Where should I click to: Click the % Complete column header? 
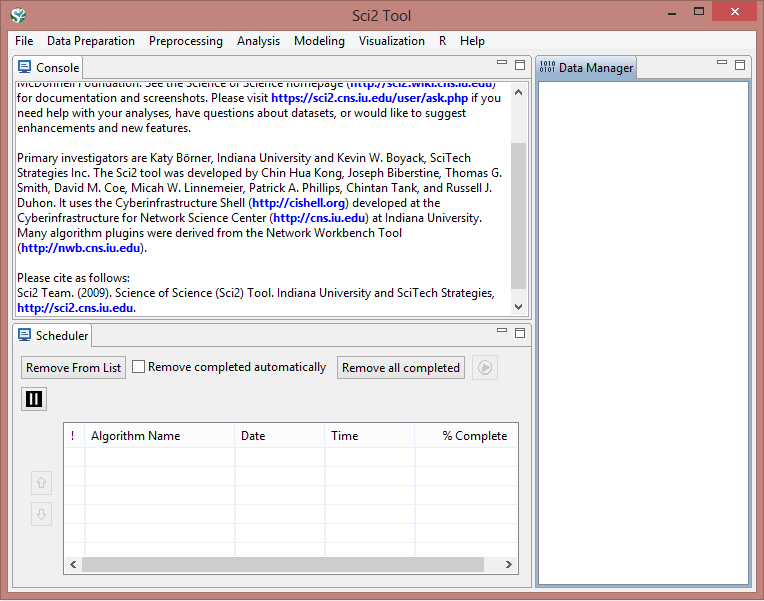[466, 436]
